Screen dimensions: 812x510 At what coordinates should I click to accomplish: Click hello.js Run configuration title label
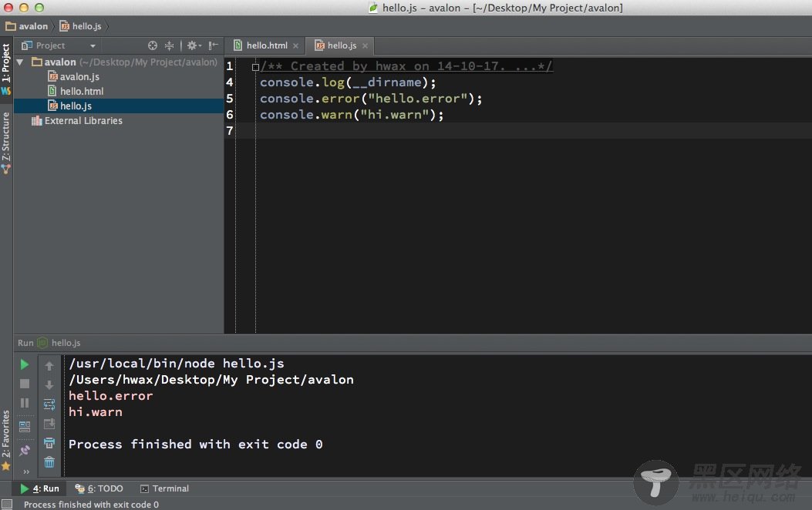pos(66,343)
